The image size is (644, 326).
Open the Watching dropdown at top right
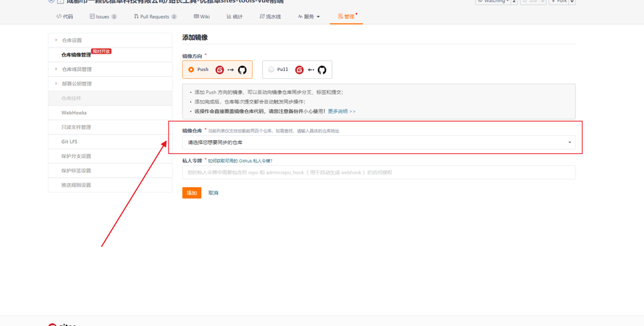[x=494, y=2]
